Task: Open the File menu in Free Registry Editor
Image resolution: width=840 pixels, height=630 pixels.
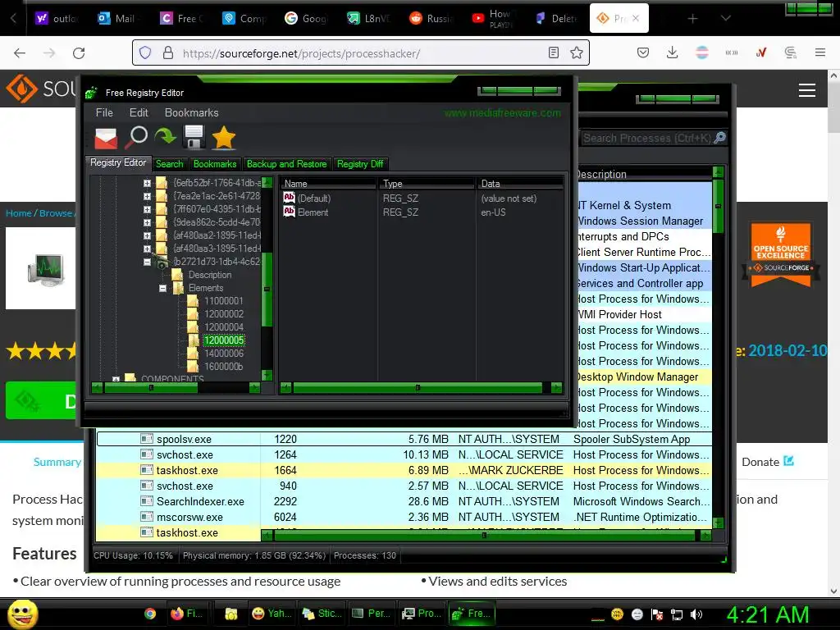Action: point(104,112)
